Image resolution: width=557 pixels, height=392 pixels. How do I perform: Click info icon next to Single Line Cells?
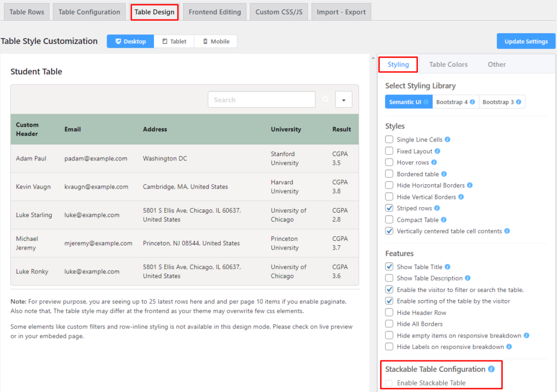[448, 140]
